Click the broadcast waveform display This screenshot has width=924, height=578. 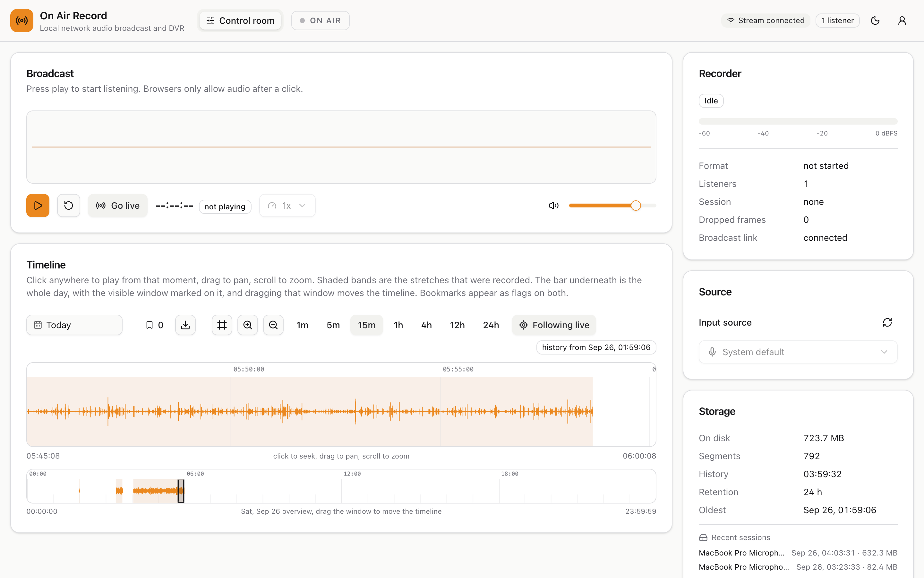tap(341, 147)
